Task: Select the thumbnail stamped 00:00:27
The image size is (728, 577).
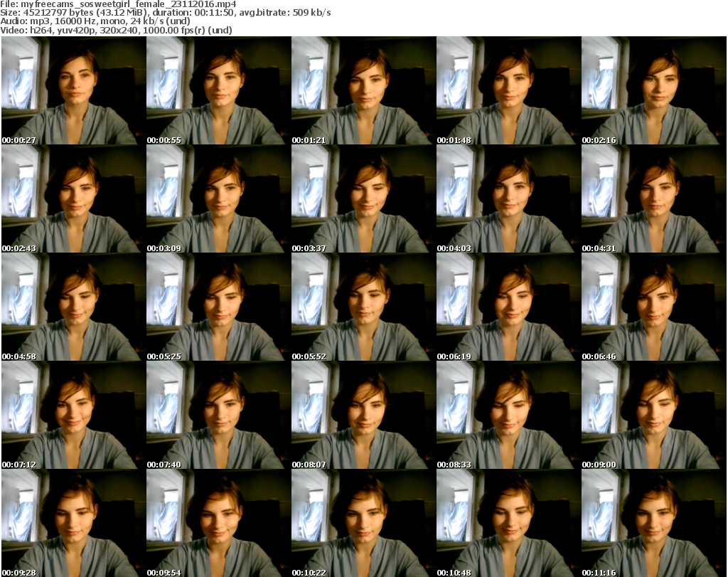Action: click(73, 90)
